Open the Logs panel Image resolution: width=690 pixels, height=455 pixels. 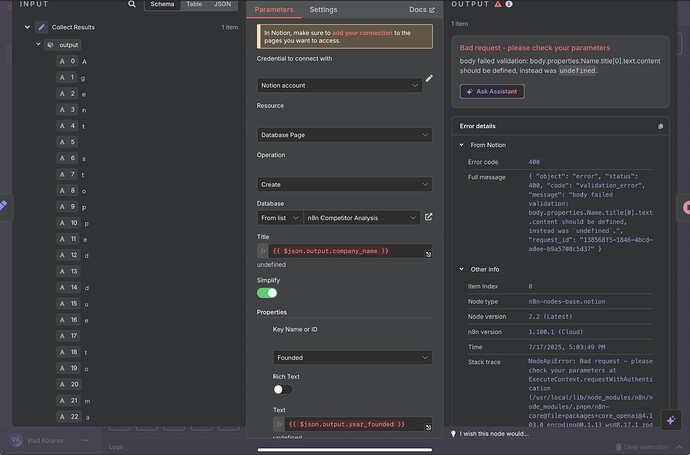coord(116,447)
